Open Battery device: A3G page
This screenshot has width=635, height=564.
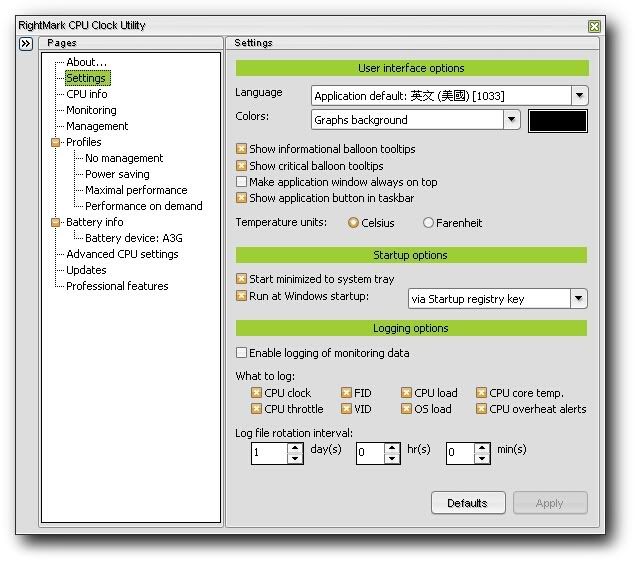coord(134,238)
